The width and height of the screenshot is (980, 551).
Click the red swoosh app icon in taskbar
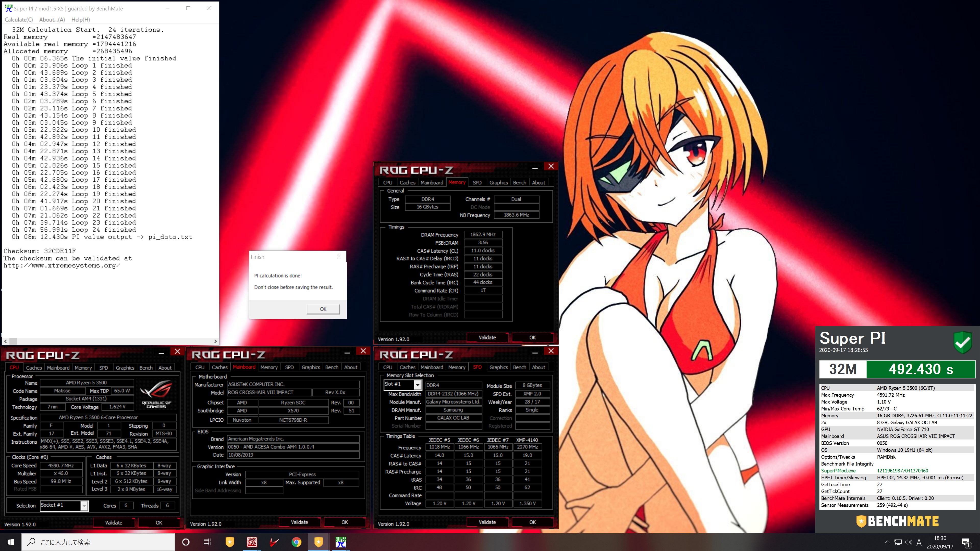coord(274,542)
